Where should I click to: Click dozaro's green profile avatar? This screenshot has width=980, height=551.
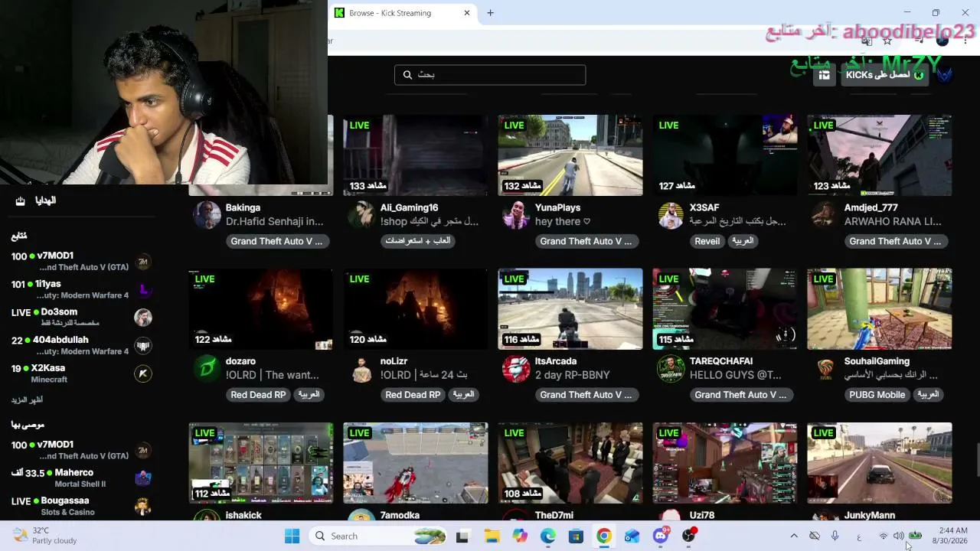tap(207, 369)
